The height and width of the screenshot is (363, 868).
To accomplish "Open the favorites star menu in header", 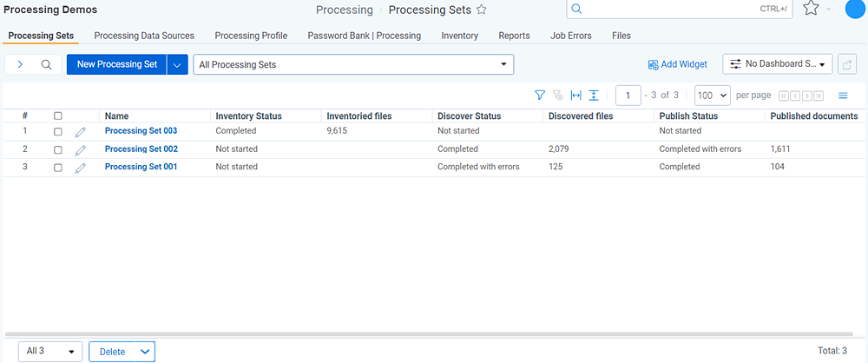I will tap(811, 9).
